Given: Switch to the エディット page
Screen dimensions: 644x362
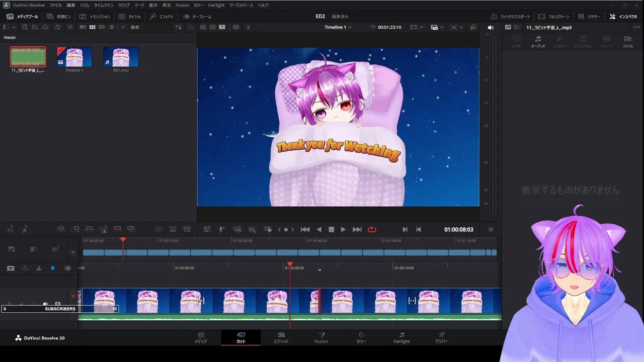Looking at the screenshot, I should click(x=281, y=337).
